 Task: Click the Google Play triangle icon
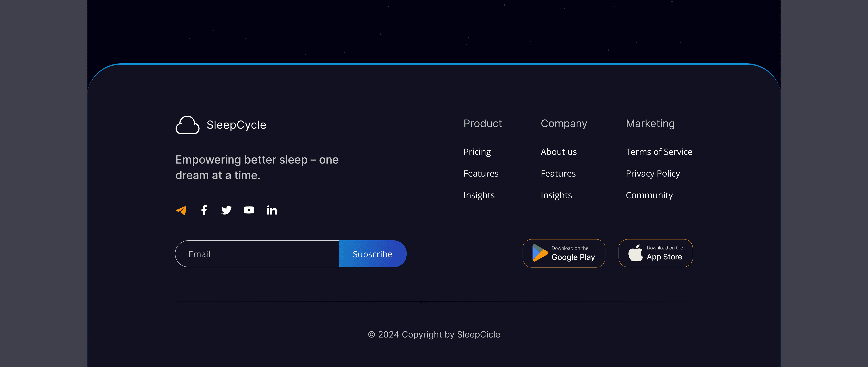(539, 253)
